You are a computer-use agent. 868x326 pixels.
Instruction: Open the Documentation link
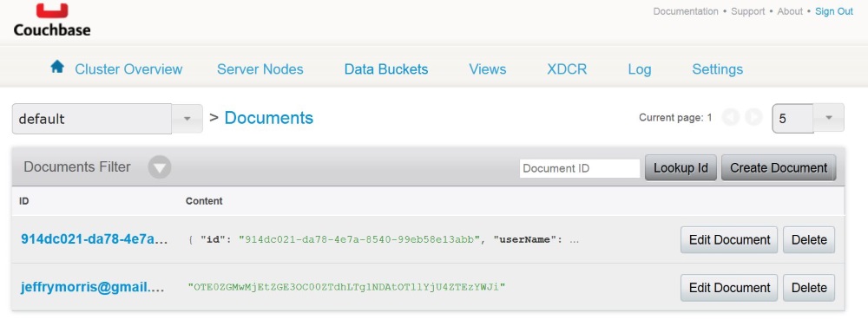[686, 11]
